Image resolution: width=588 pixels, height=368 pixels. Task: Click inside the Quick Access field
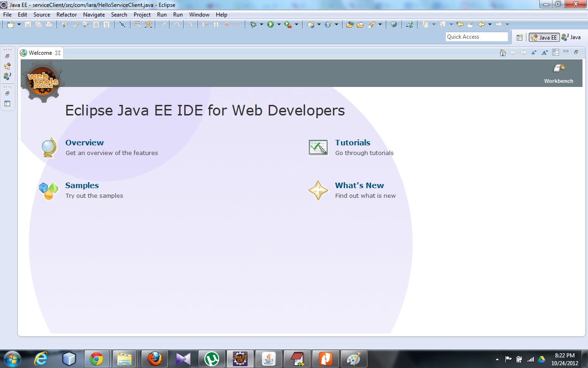coord(477,37)
